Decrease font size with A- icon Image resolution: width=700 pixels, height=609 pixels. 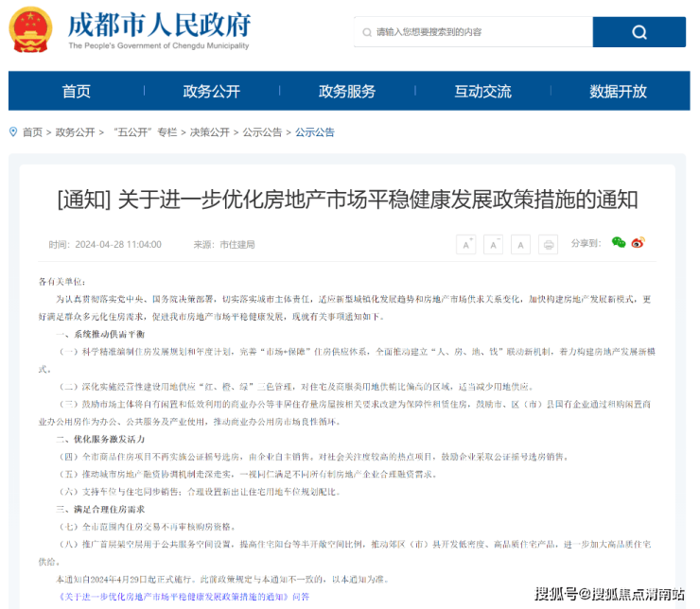tap(493, 245)
